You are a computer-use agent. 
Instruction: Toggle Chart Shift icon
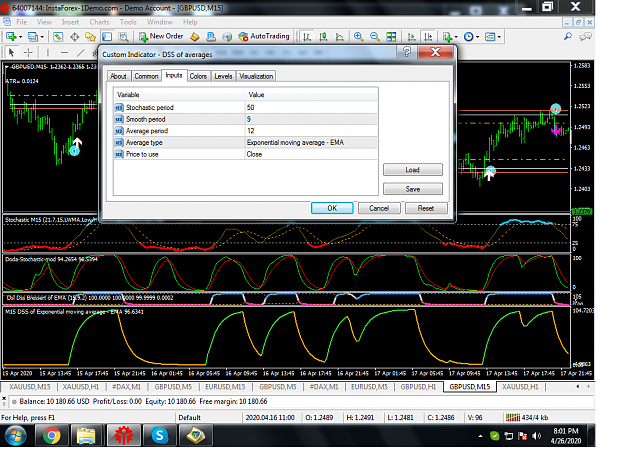(x=428, y=37)
